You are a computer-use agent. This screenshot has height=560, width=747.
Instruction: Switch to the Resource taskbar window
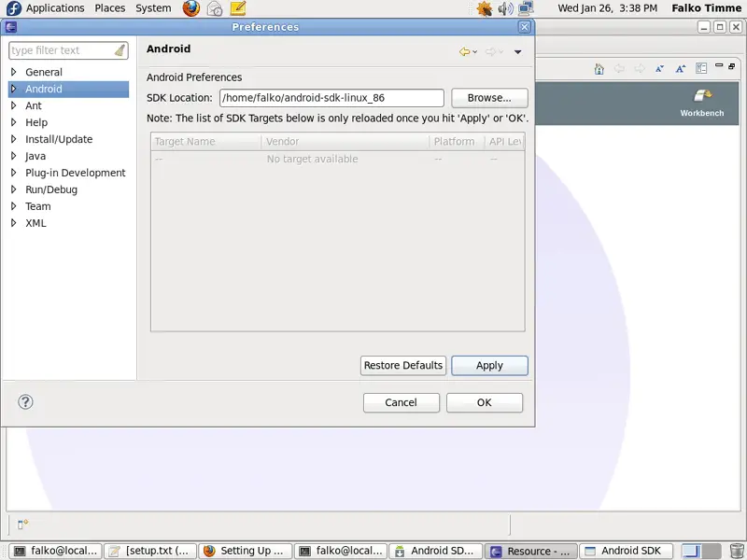pyautogui.click(x=531, y=551)
